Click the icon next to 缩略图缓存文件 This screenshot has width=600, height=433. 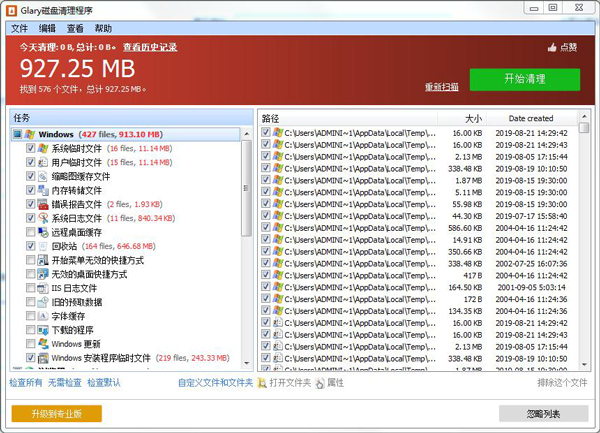click(x=43, y=176)
